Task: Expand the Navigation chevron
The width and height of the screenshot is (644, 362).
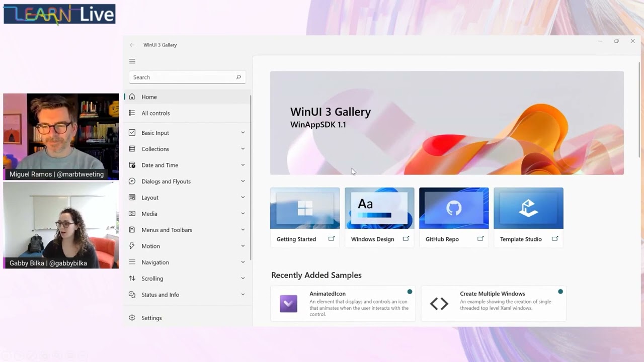Action: 243,262
